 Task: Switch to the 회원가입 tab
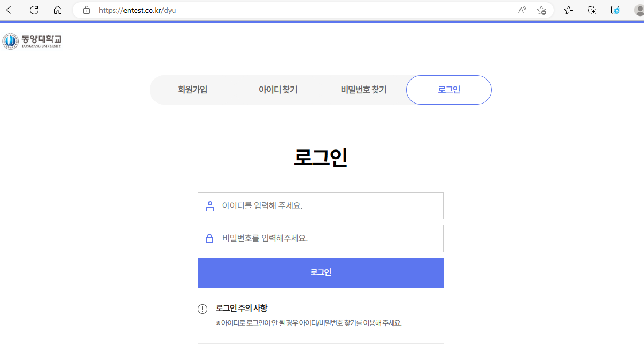tap(192, 90)
